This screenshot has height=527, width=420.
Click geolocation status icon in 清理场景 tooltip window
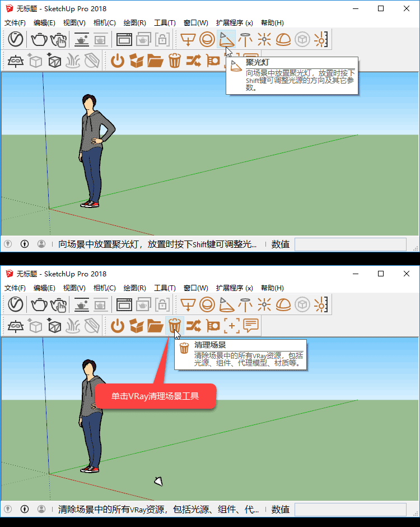pos(8,509)
